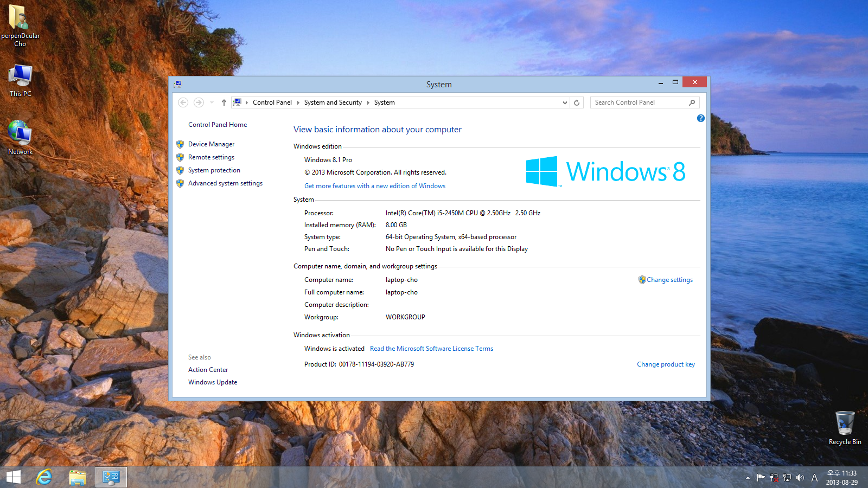Image resolution: width=868 pixels, height=488 pixels.
Task: Open Action Center flag in system tray
Action: click(761, 478)
